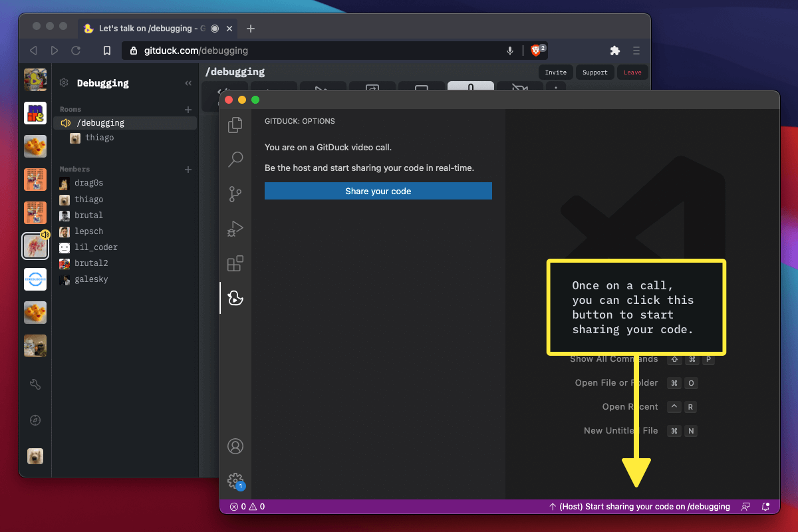Open the Accounts icon in VS Code
Viewport: 798px width, 532px height.
pos(235,446)
